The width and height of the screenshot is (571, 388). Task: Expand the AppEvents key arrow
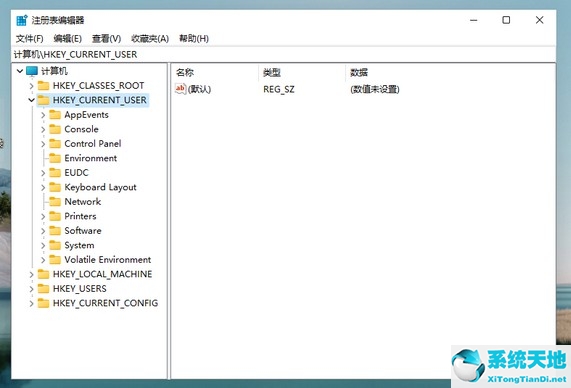click(43, 115)
